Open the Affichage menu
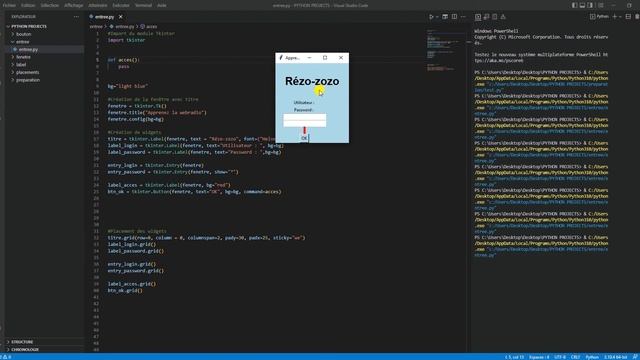The width and height of the screenshot is (640, 360). [73, 5]
